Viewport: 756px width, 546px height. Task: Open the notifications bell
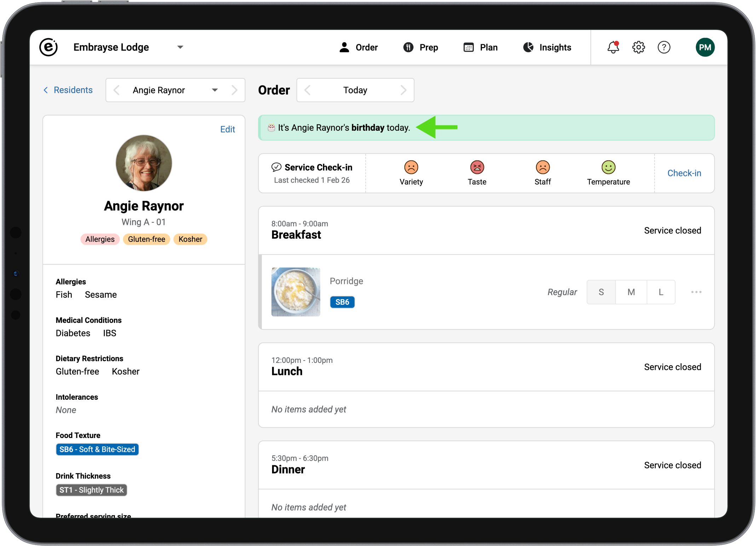[x=613, y=47]
